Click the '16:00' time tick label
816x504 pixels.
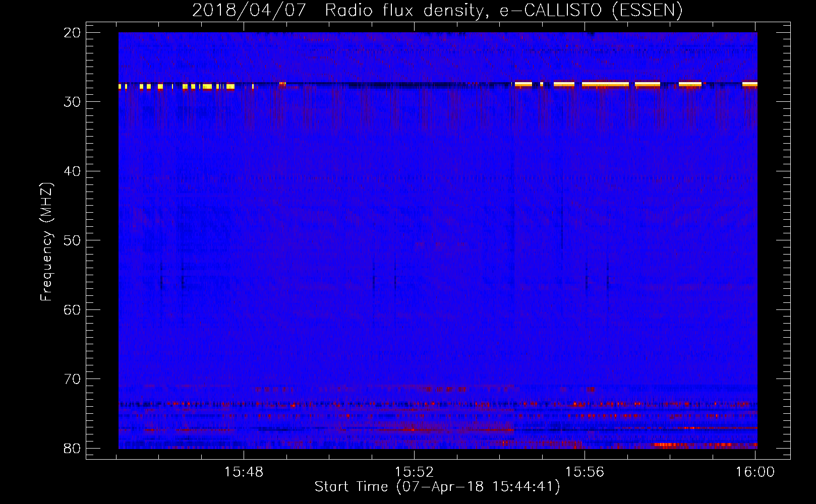[x=755, y=472]
